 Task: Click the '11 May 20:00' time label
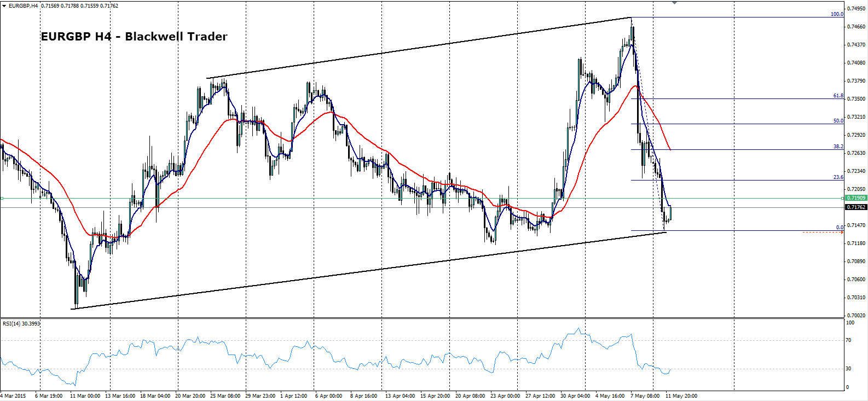pos(681,396)
